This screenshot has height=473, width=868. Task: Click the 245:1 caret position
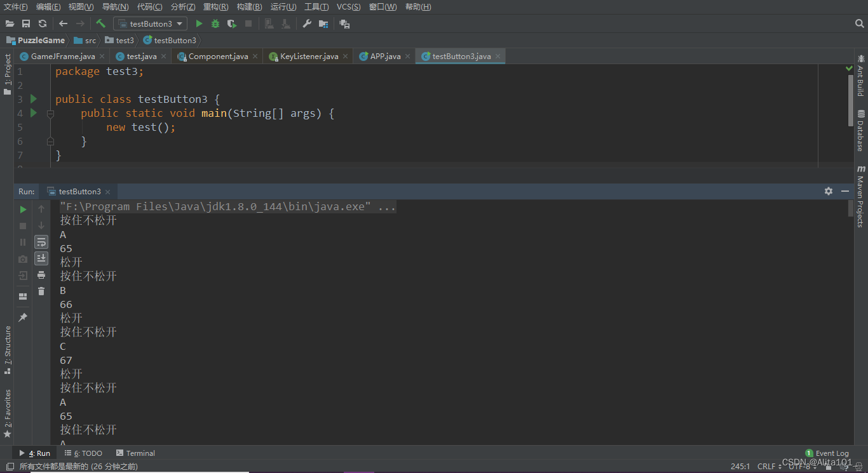coord(740,467)
